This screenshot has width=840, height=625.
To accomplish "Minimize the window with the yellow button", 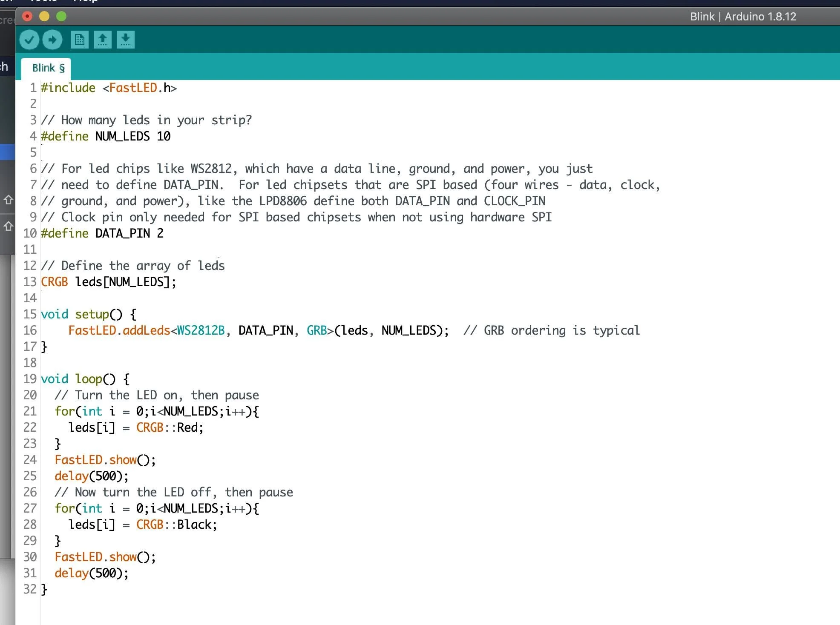I will [44, 17].
